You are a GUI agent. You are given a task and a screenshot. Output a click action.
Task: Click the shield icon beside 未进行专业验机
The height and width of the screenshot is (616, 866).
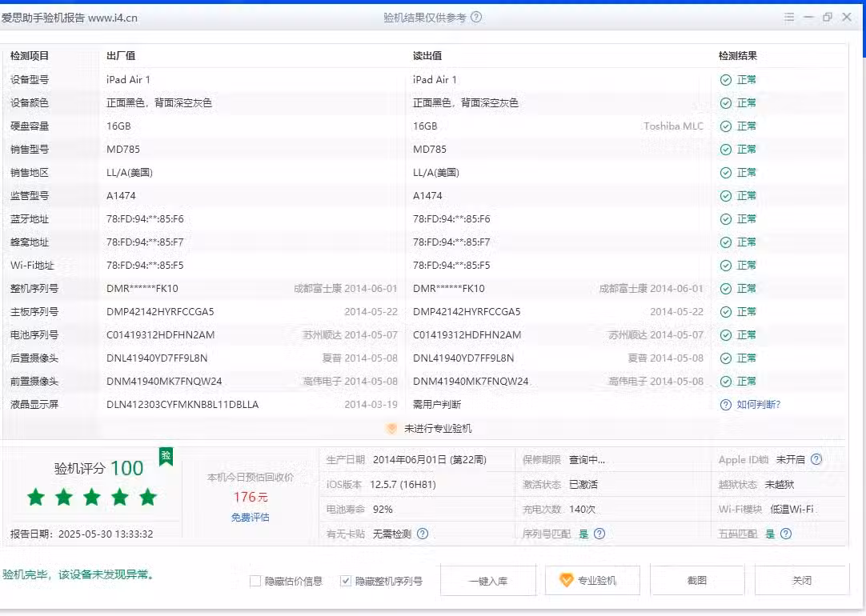pyautogui.click(x=391, y=428)
